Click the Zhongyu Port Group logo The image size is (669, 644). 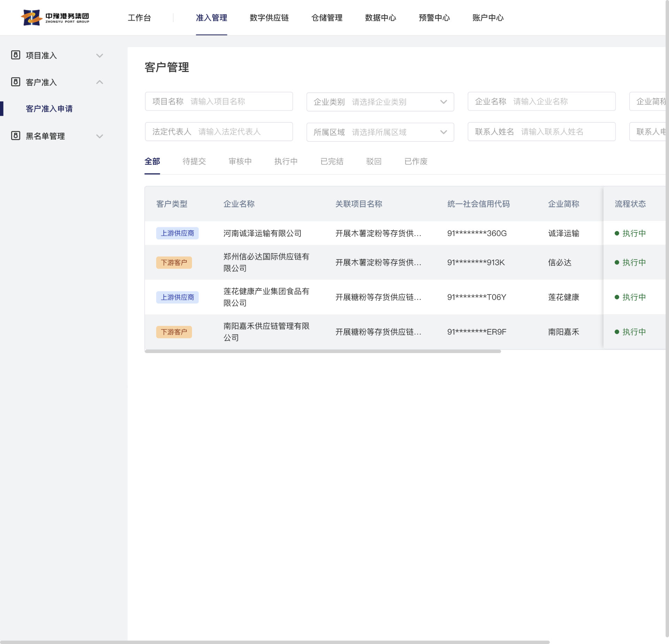pos(55,17)
